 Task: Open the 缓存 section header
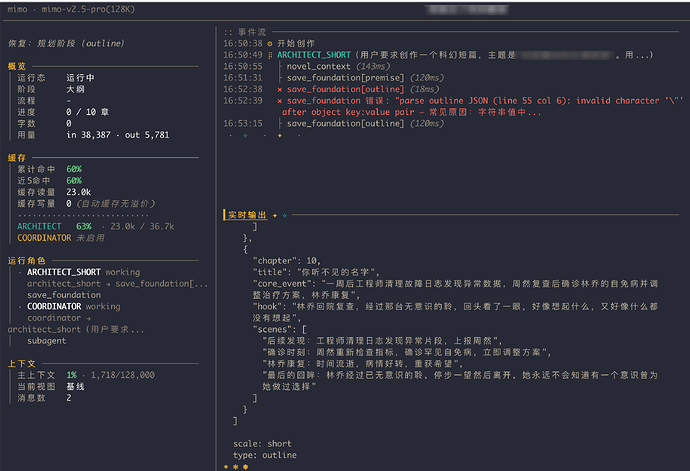tap(17, 158)
